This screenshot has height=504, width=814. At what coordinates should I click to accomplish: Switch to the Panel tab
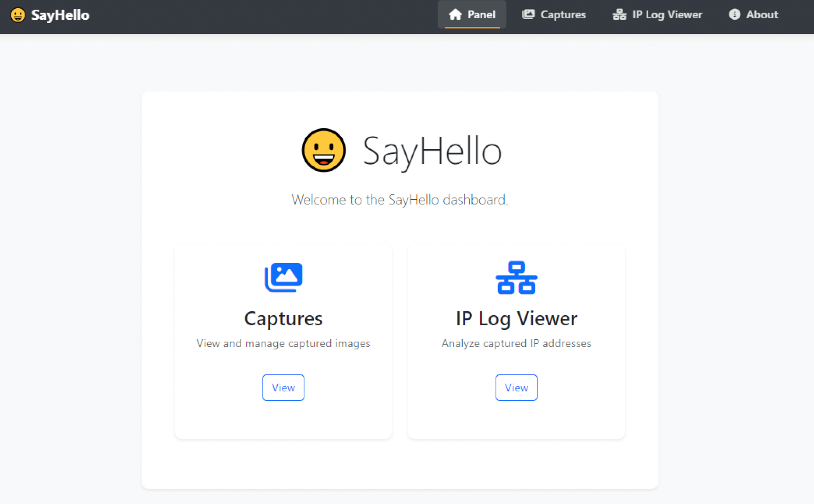click(472, 15)
